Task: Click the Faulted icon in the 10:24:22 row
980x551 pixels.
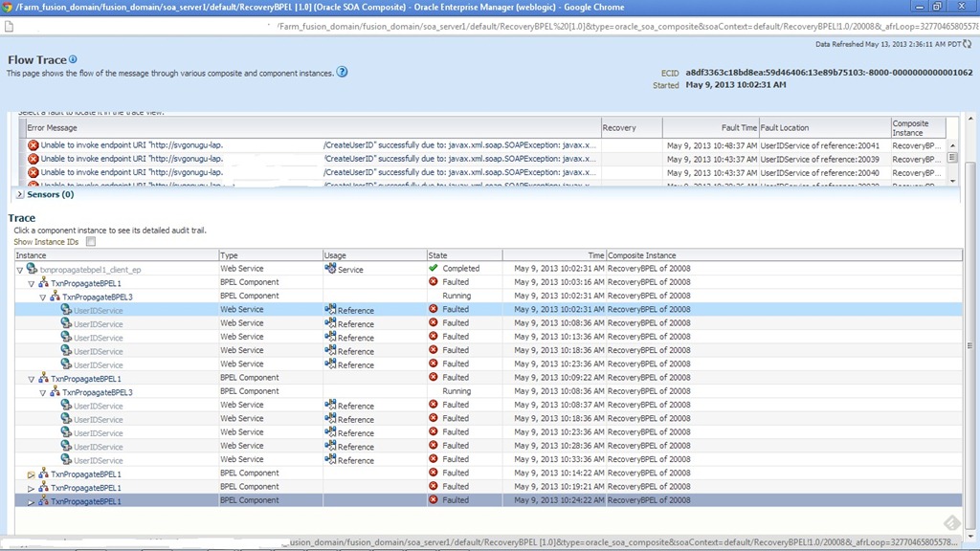Action: 434,500
